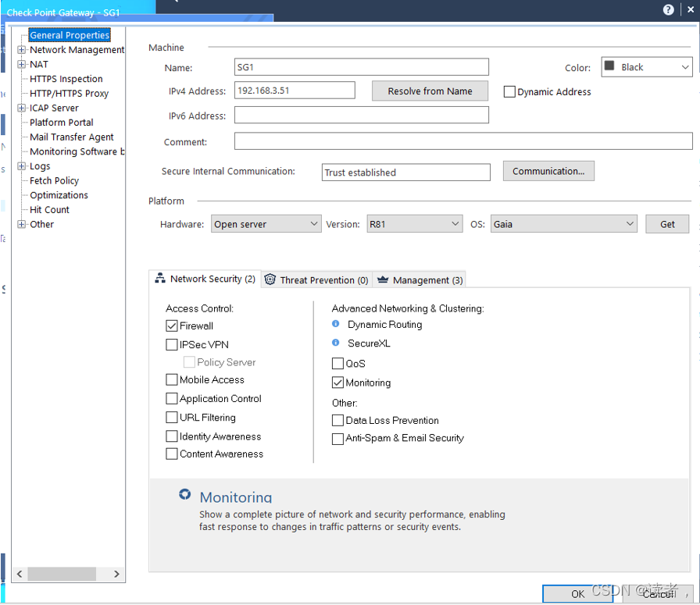The width and height of the screenshot is (700, 605).
Task: Click the black color square swatch
Action: click(609, 66)
